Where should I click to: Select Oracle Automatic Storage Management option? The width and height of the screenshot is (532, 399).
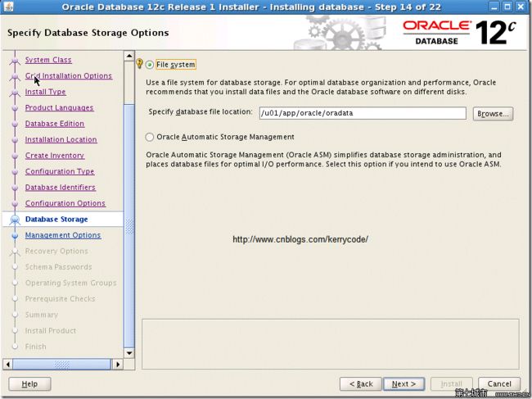[x=150, y=137]
